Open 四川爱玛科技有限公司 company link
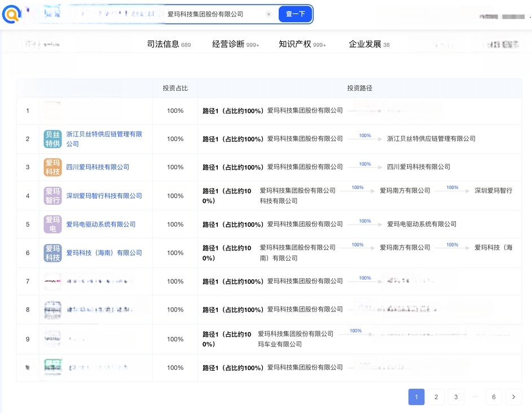 click(x=98, y=168)
